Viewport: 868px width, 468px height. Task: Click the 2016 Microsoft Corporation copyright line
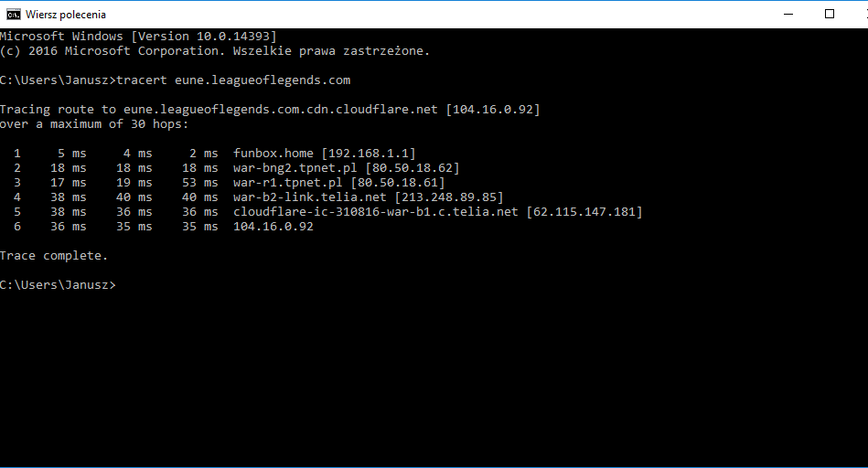coord(215,51)
